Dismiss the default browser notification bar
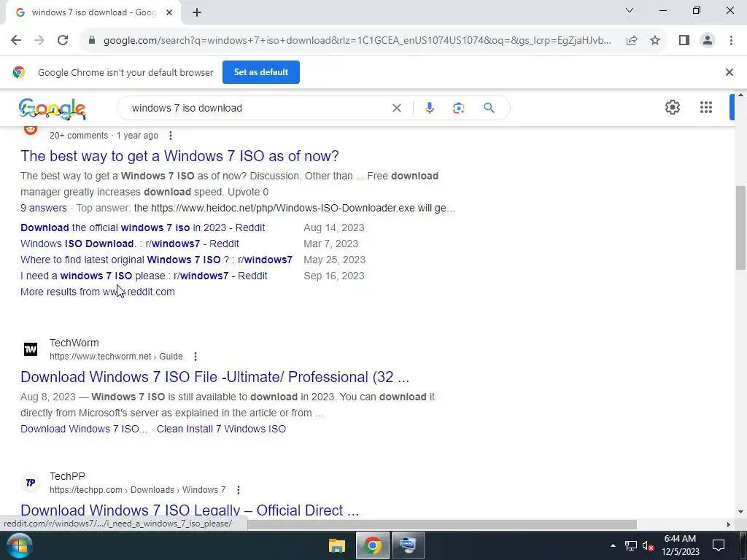This screenshot has width=747, height=560. click(729, 72)
